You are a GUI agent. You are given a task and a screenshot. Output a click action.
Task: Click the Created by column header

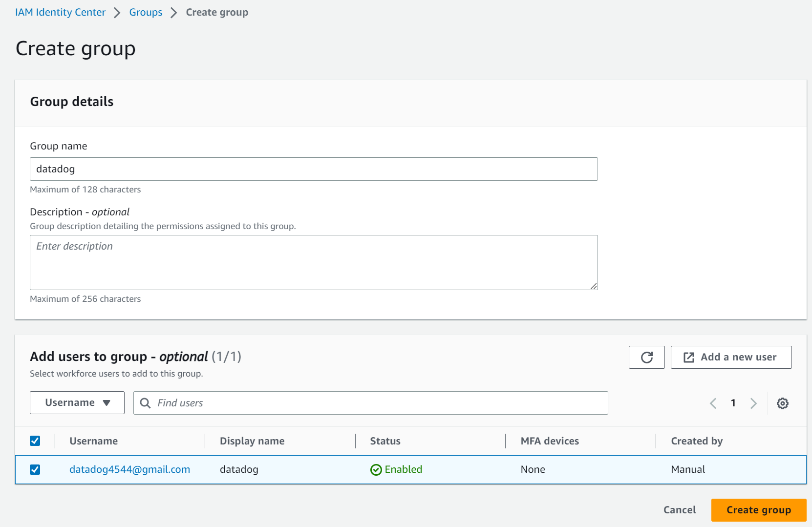pyautogui.click(x=697, y=441)
